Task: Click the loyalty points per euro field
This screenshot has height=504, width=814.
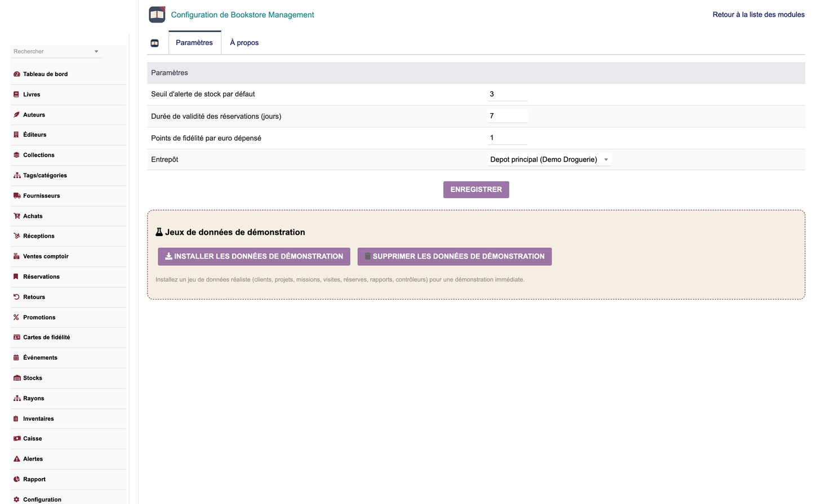Action: [508, 137]
